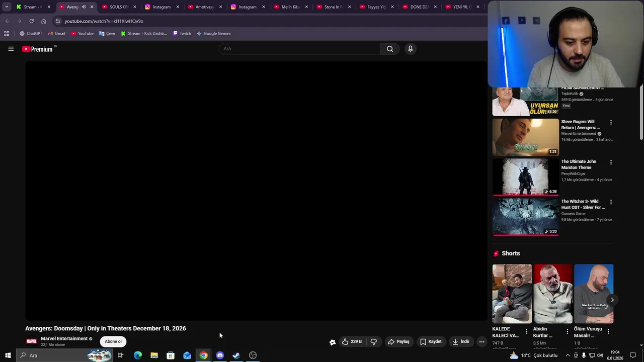Image resolution: width=644 pixels, height=362 pixels.
Task: Play the Abidin Kurtlar short
Action: pos(553,294)
